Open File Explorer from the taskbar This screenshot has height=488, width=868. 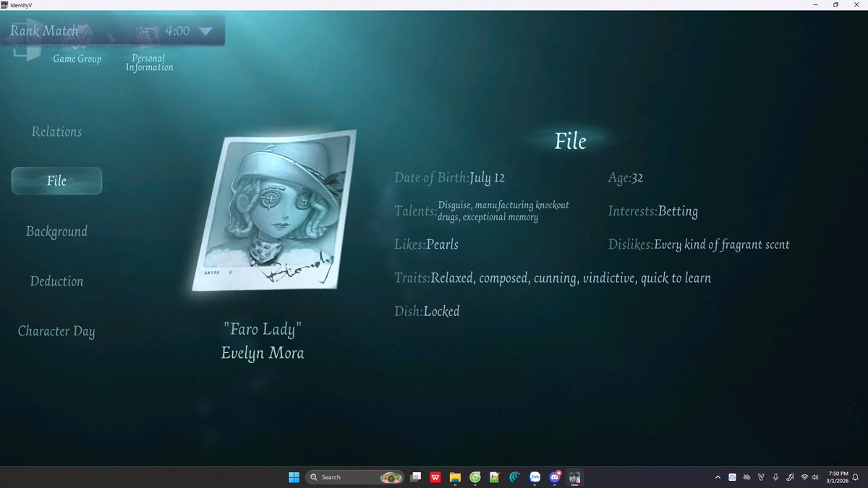coord(456,477)
